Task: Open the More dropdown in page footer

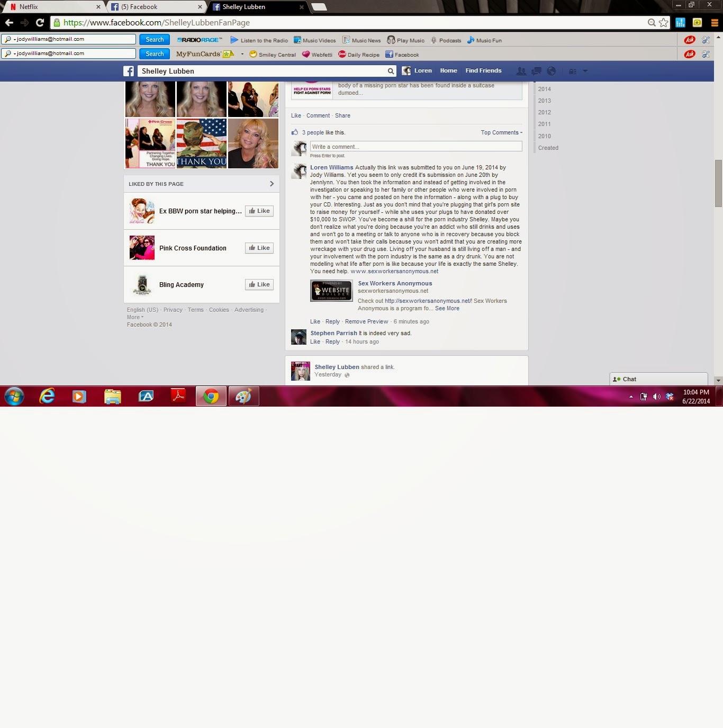Action: point(135,317)
